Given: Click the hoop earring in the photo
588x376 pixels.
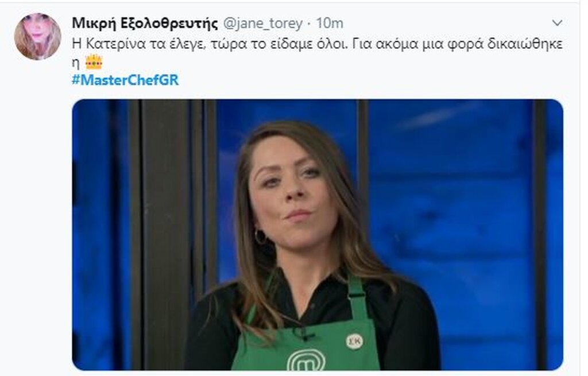Looking at the screenshot, I should click(x=260, y=237).
